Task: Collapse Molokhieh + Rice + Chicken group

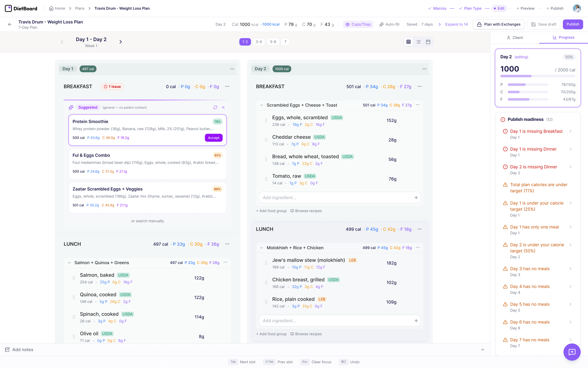Action: tap(261, 248)
